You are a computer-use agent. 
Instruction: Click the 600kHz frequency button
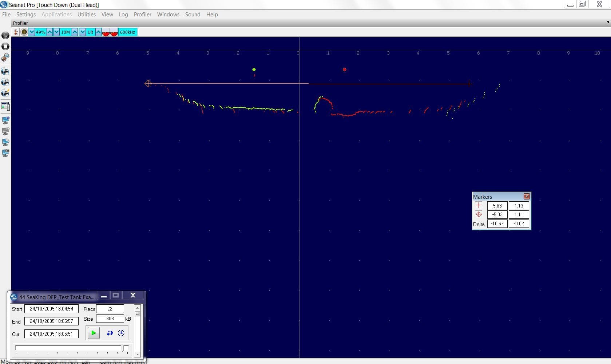tap(127, 32)
